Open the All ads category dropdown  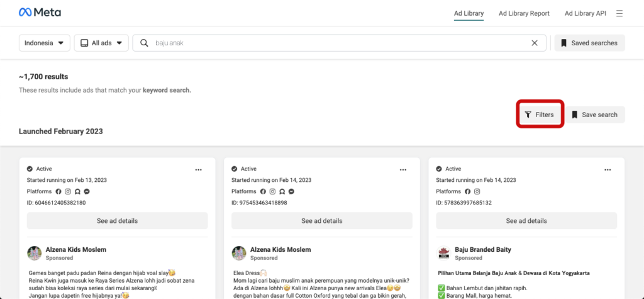click(101, 43)
